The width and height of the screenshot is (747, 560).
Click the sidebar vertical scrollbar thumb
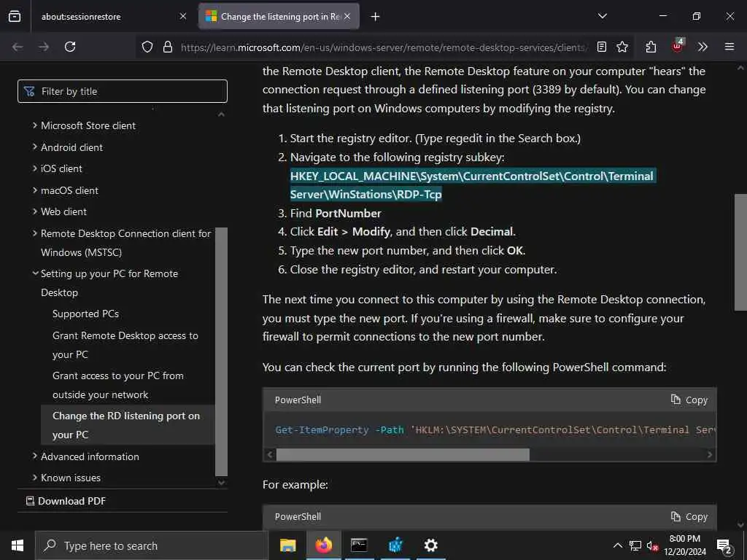(221, 352)
